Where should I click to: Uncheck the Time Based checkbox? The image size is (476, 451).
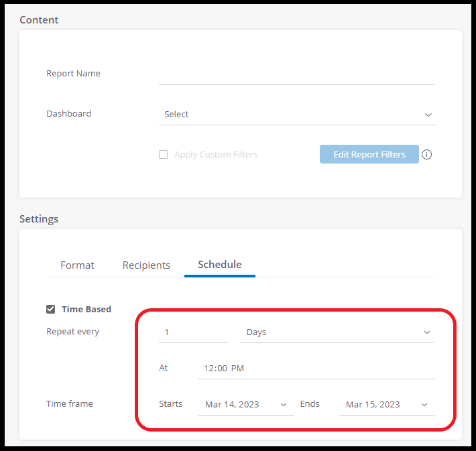coord(51,309)
